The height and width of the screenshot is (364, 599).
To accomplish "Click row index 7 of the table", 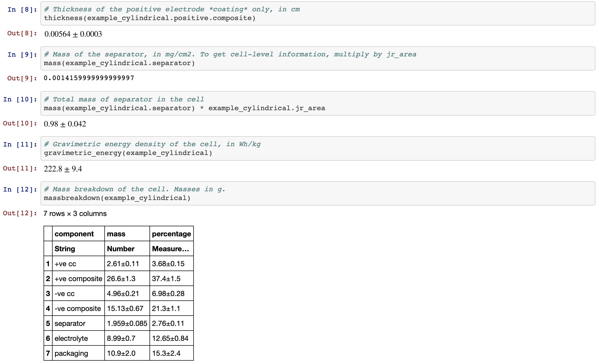I will (48, 353).
